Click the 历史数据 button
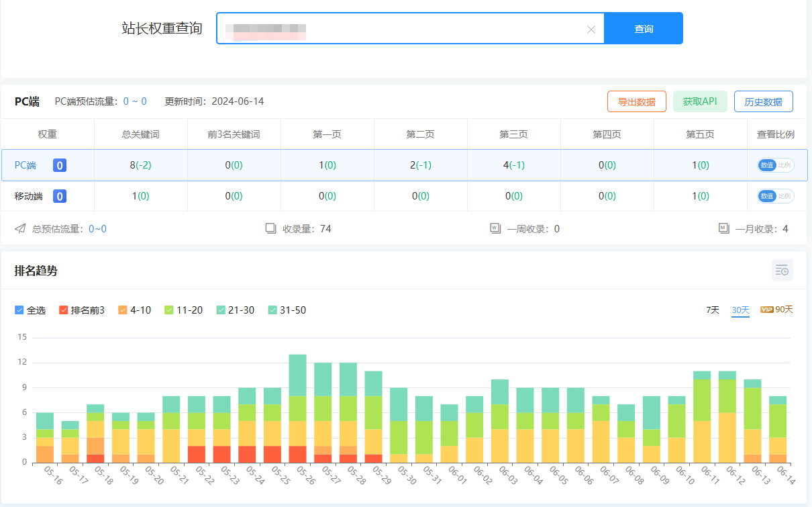 coord(764,102)
